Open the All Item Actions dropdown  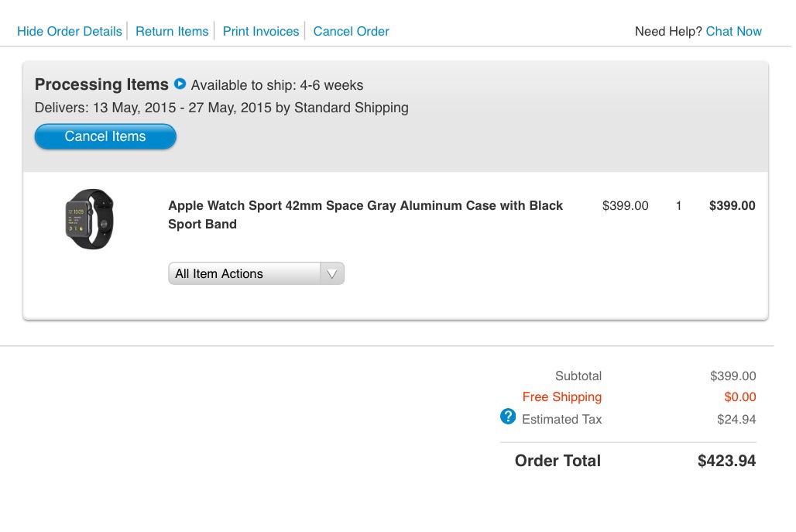point(245,273)
